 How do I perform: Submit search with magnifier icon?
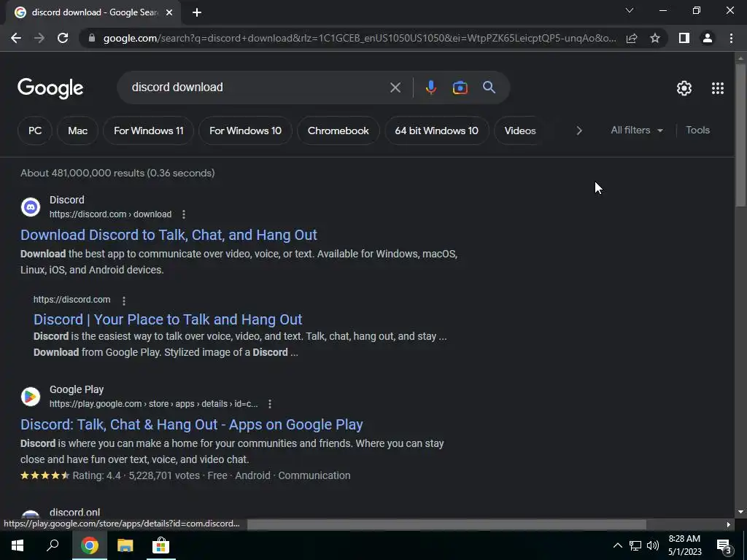click(x=489, y=87)
